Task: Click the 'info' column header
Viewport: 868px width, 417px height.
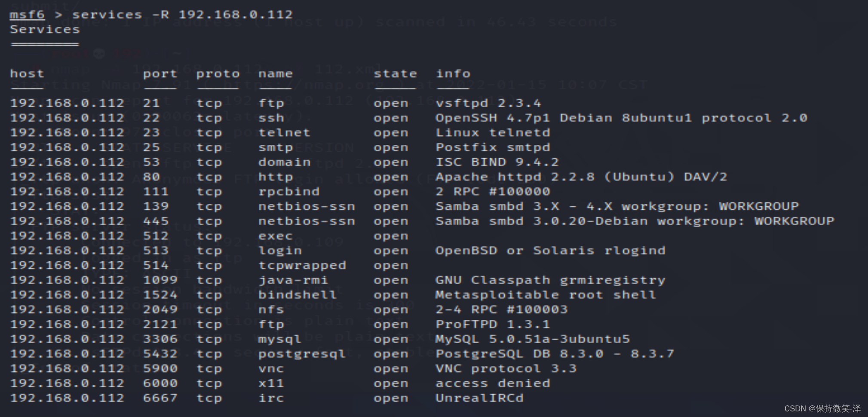Action: [x=453, y=74]
